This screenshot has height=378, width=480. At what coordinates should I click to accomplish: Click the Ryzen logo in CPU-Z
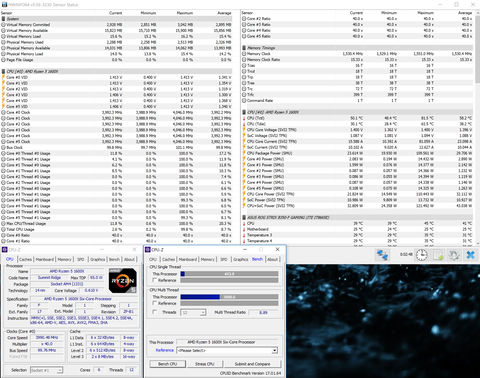point(123,281)
